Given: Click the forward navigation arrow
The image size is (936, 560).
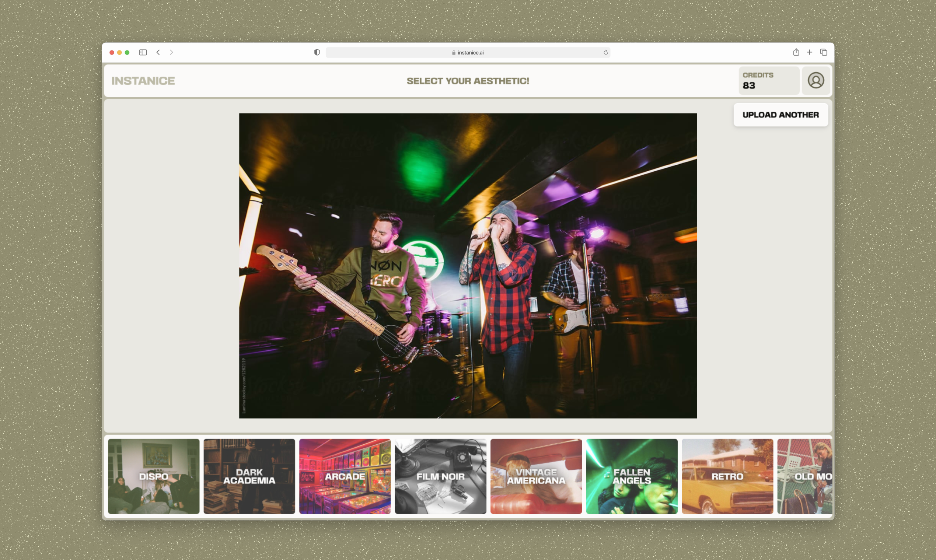Looking at the screenshot, I should click(x=171, y=52).
